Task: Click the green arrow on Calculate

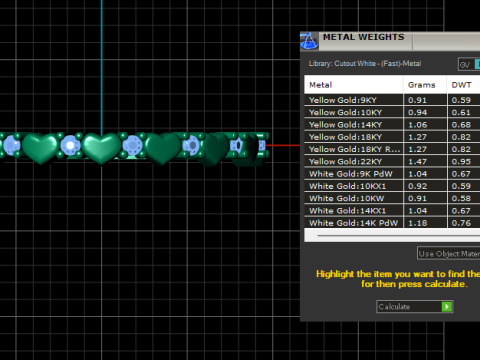Action: point(447,307)
